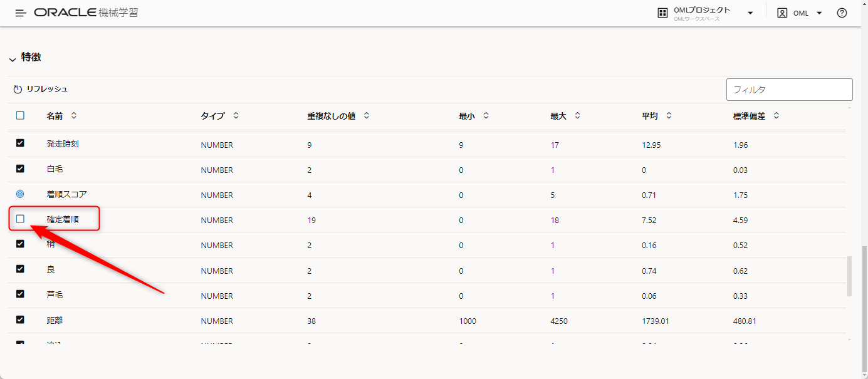This screenshot has height=379, width=868.
Task: Uncheck the 距離 feature checkbox
Action: coord(20,319)
